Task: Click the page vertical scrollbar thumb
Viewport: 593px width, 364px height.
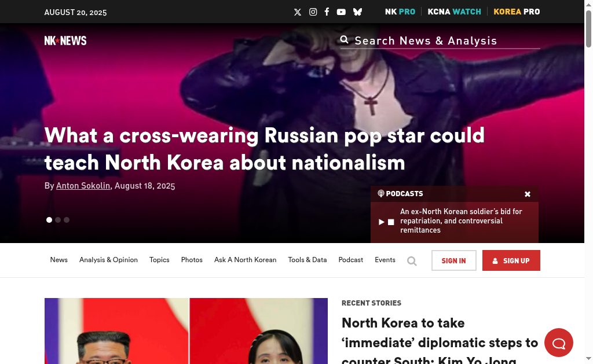Action: pos(588,29)
